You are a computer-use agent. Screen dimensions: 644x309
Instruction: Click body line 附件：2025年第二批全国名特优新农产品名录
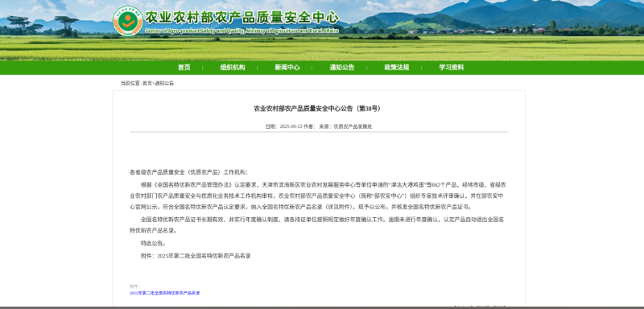tap(196, 256)
